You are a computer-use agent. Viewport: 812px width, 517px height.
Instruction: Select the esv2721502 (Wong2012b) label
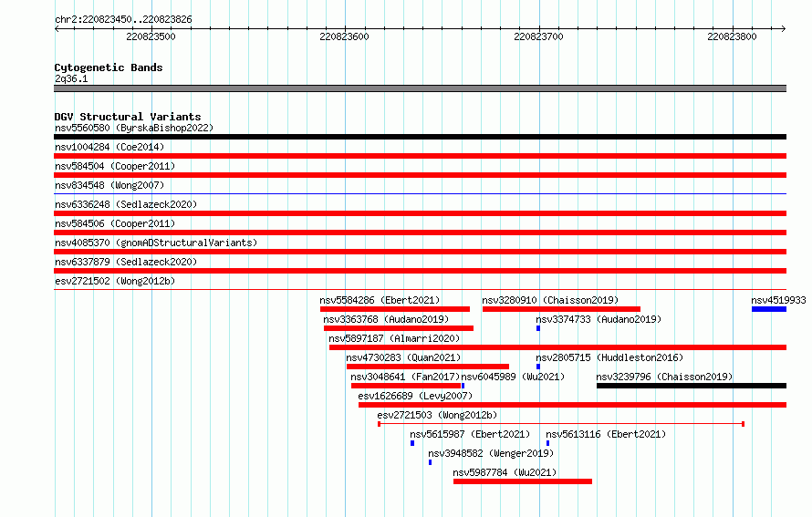(115, 281)
